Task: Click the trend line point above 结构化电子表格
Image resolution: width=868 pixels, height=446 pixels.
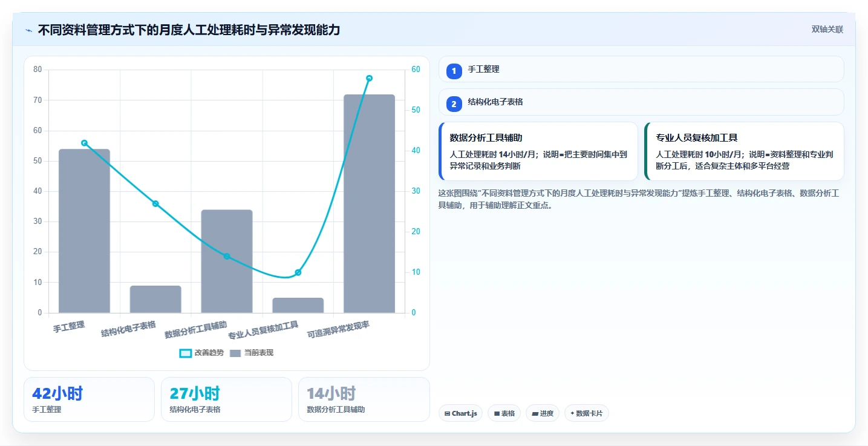Action: [155, 204]
